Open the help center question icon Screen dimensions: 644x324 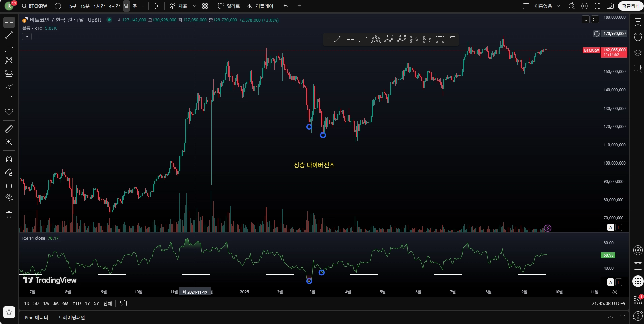(x=638, y=316)
